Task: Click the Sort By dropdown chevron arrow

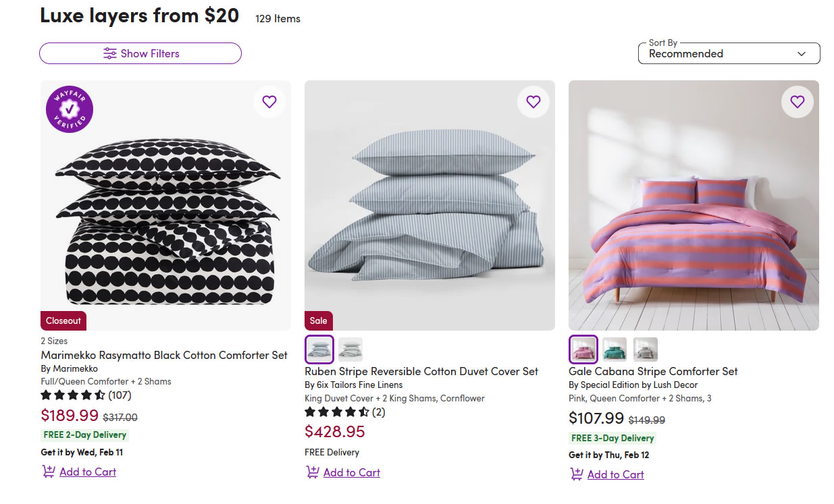Action: pos(802,54)
